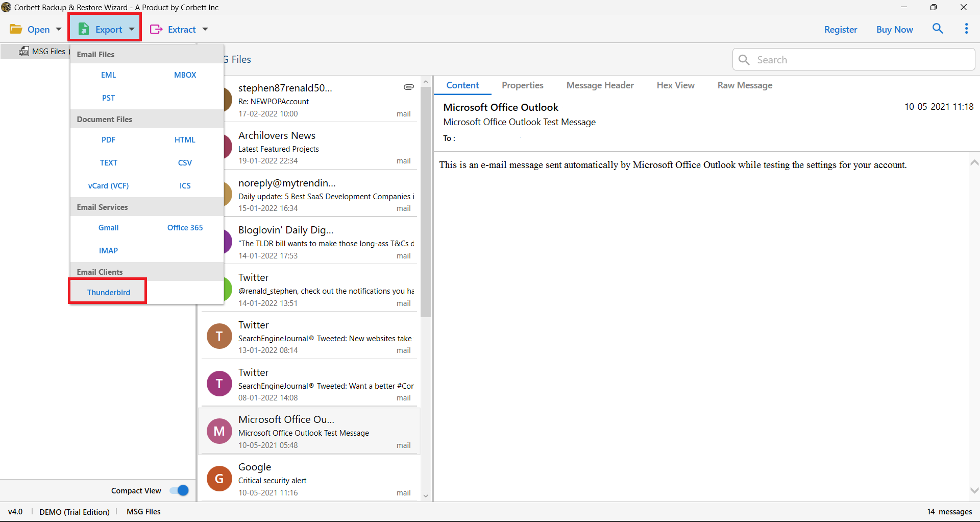Expand the Export dropdown arrow
The height and width of the screenshot is (522, 980).
(132, 29)
